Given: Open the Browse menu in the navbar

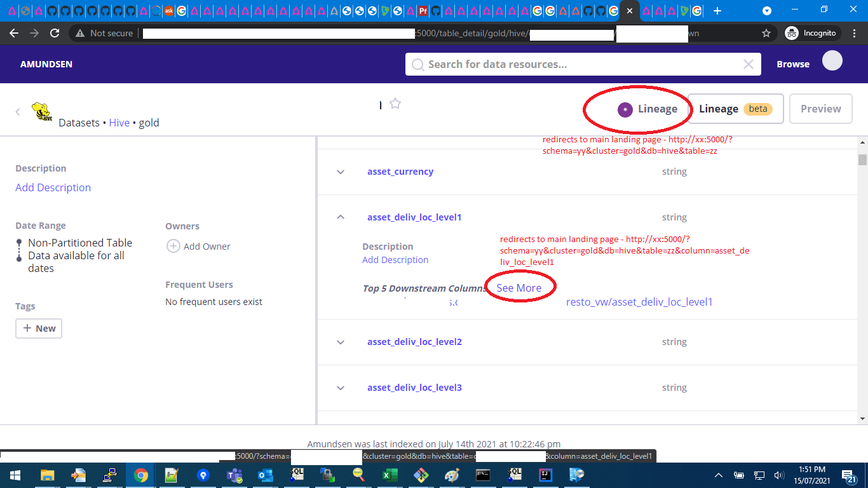Looking at the screenshot, I should [792, 64].
